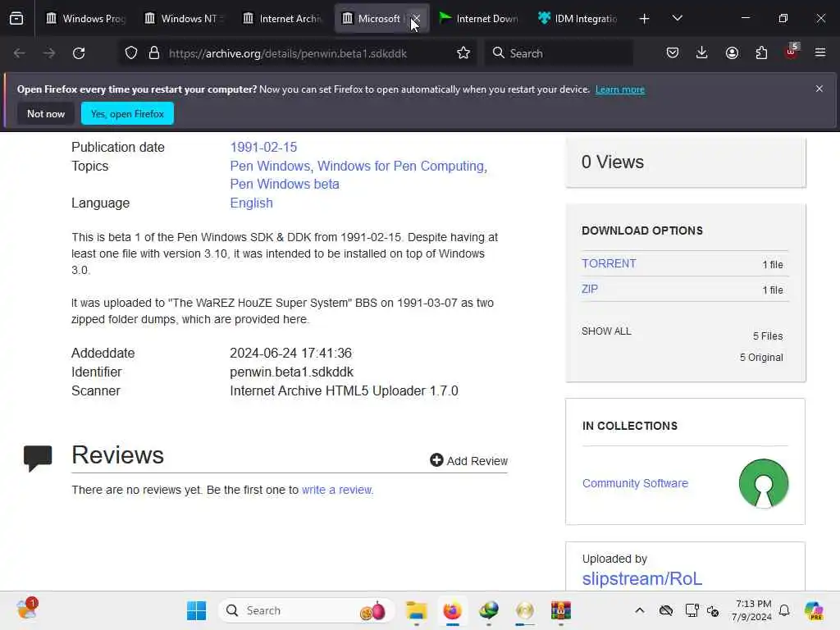This screenshot has height=630, width=840.
Task: Download the TORRENT option
Action: (609, 263)
